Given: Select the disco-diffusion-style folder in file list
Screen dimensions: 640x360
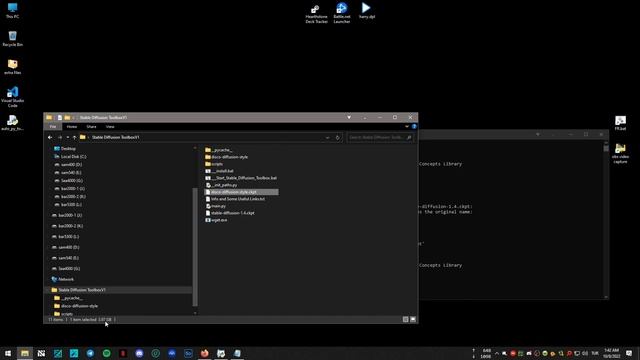Looking at the screenshot, I should click(x=227, y=157).
